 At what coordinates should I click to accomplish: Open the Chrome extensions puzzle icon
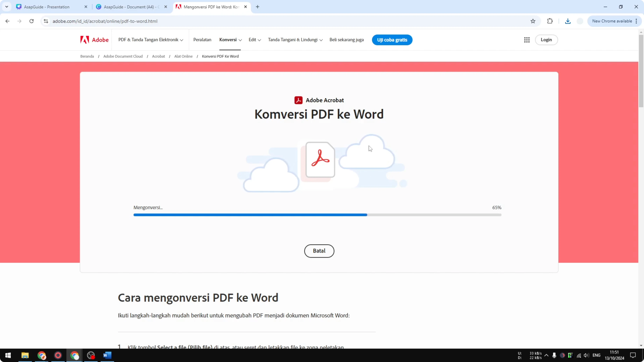pyautogui.click(x=550, y=21)
